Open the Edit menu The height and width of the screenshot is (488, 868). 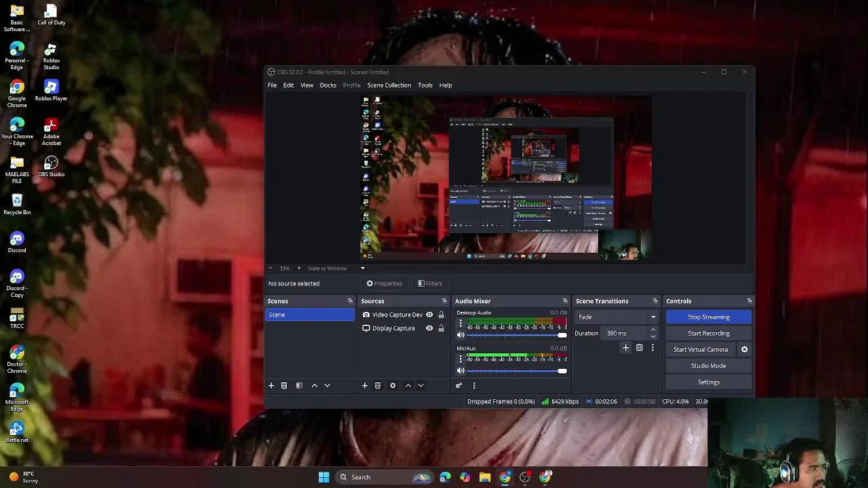[288, 85]
